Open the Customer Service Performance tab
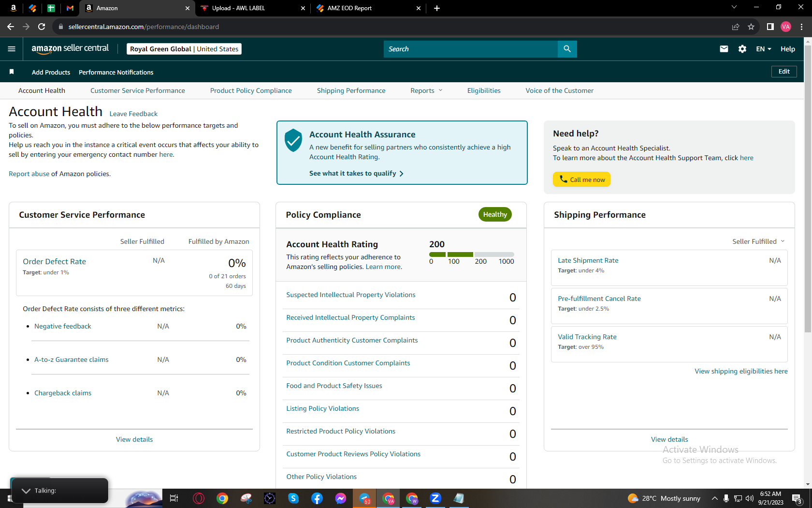 (x=138, y=90)
